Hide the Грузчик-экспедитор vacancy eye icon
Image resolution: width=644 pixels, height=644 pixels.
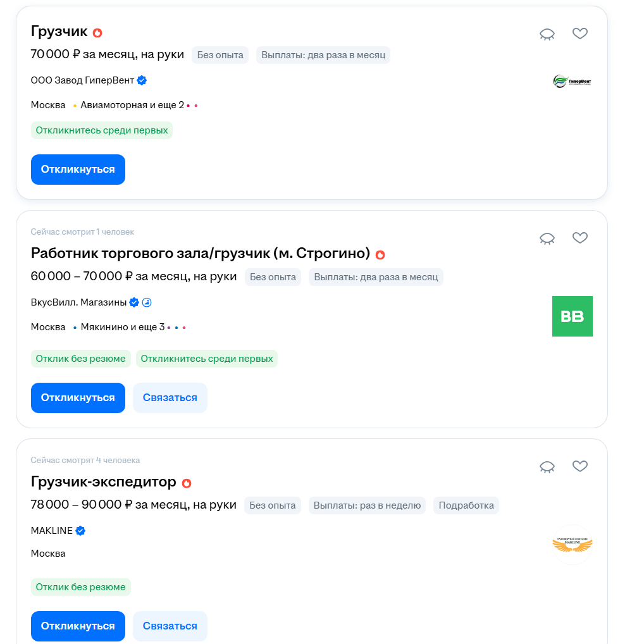pyautogui.click(x=547, y=467)
